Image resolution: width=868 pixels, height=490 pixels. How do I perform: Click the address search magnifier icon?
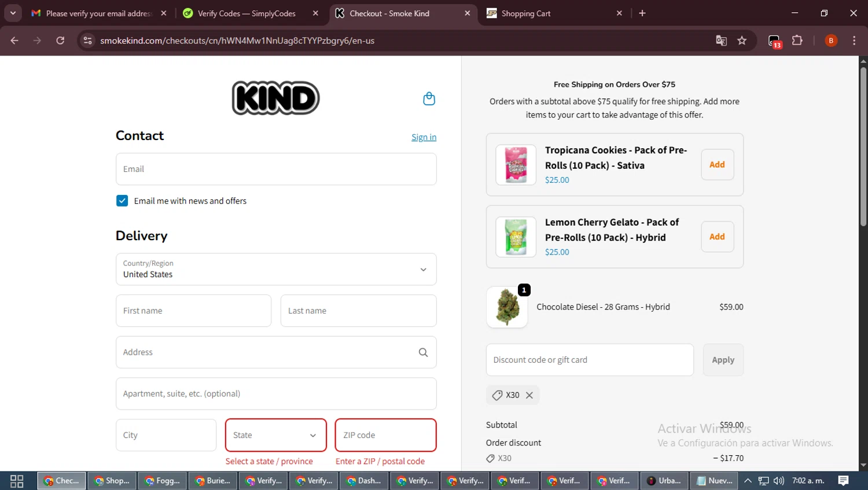pyautogui.click(x=423, y=352)
